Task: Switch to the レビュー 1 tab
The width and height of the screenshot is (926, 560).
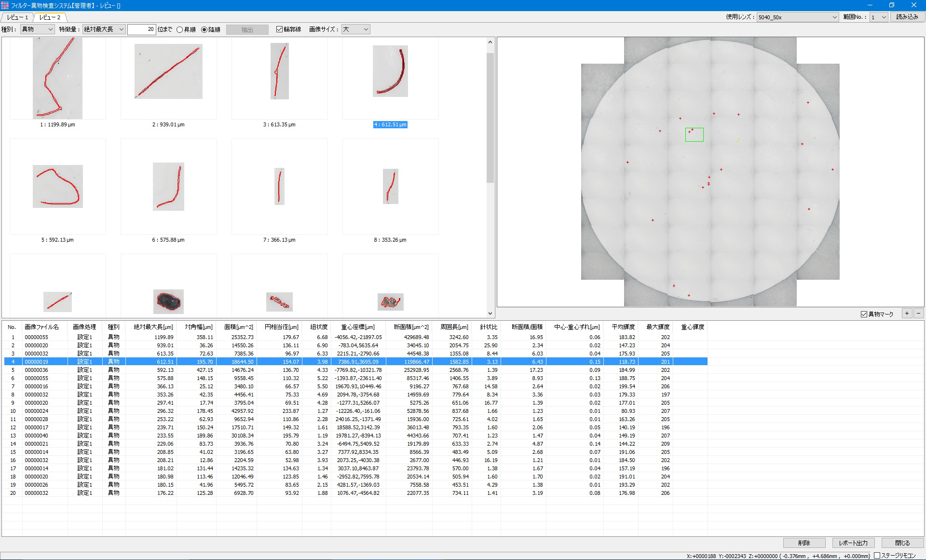Action: click(17, 17)
